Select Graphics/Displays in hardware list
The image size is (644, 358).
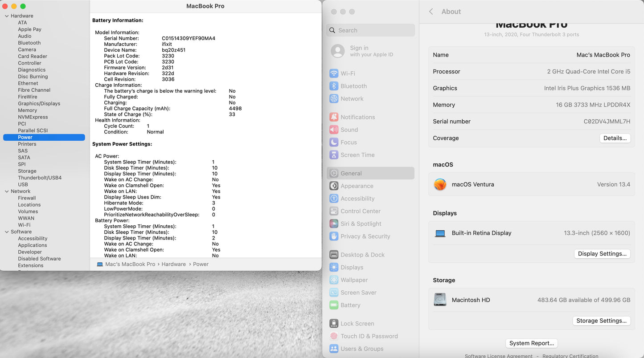pos(39,103)
